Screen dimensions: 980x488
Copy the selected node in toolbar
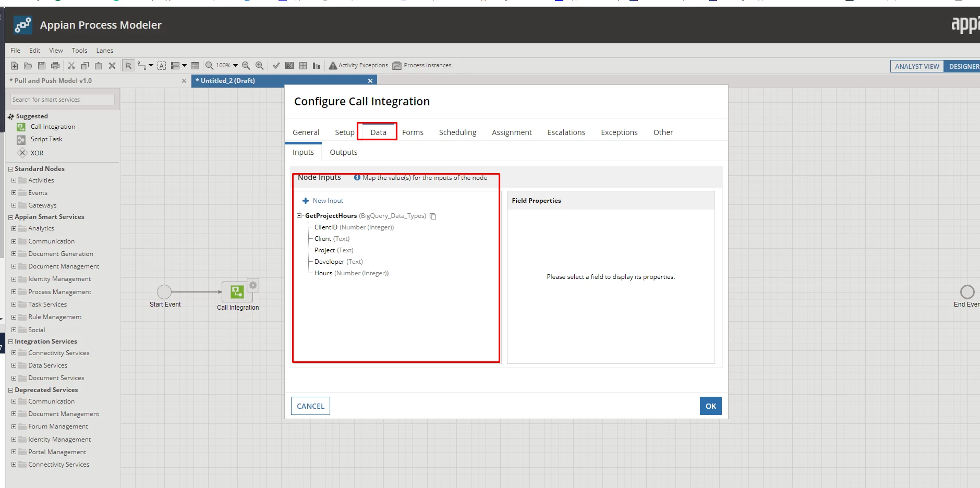pyautogui.click(x=85, y=66)
